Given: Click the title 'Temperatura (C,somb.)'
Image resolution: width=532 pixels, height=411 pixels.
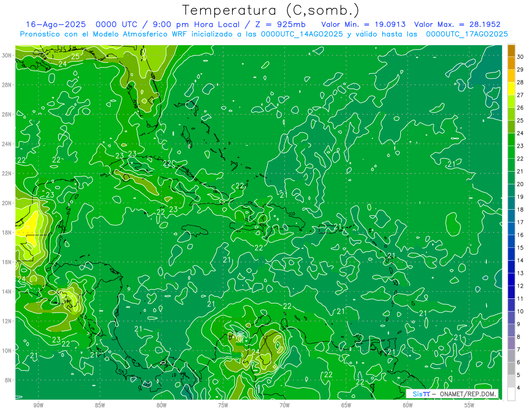Looking at the screenshot, I should coord(270,10).
